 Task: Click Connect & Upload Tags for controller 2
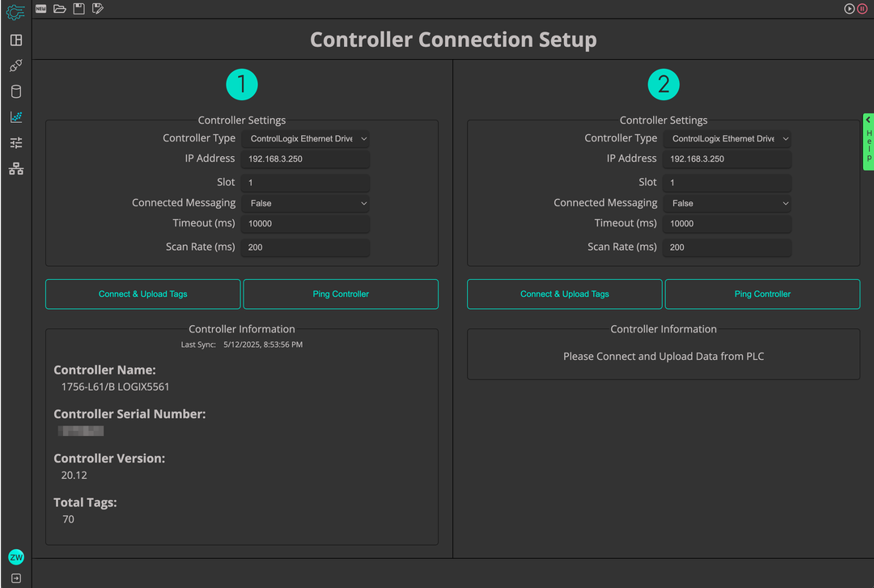click(564, 294)
